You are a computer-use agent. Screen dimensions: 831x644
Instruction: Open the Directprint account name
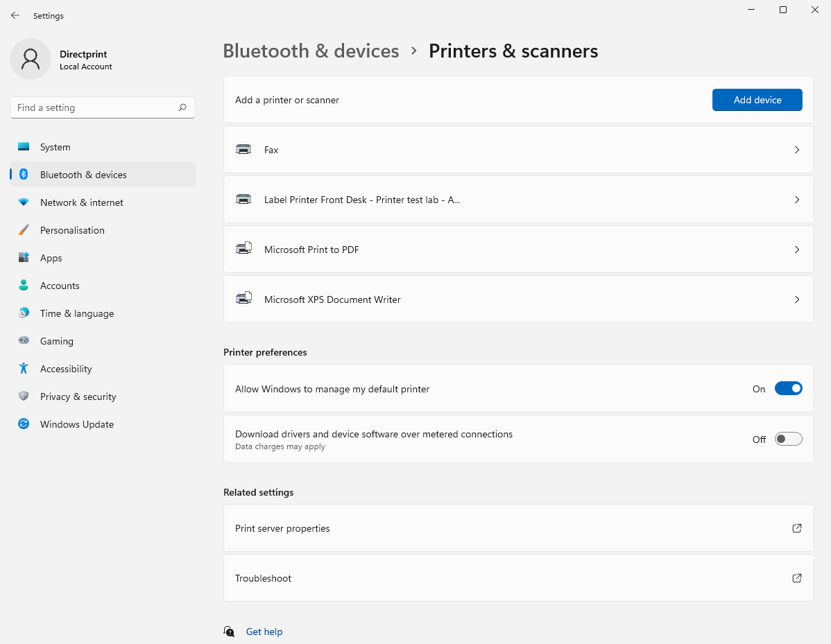click(83, 54)
